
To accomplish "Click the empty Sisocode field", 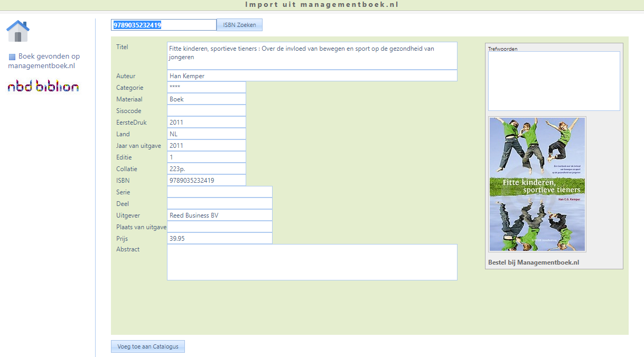I will pyautogui.click(x=206, y=111).
